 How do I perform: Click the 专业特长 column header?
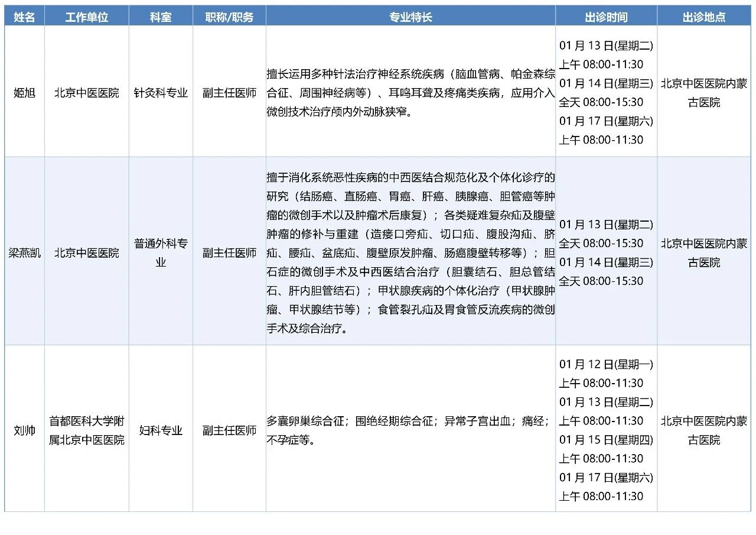pyautogui.click(x=410, y=17)
